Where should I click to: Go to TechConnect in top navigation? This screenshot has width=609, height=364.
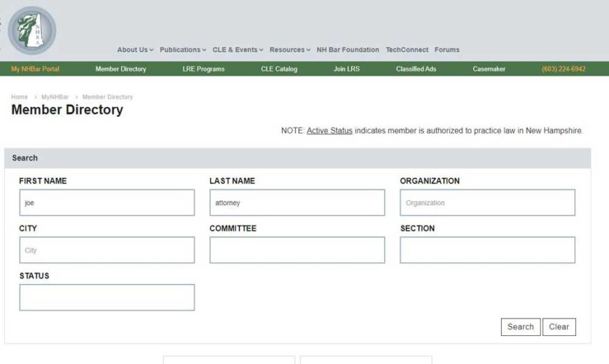[x=407, y=50]
